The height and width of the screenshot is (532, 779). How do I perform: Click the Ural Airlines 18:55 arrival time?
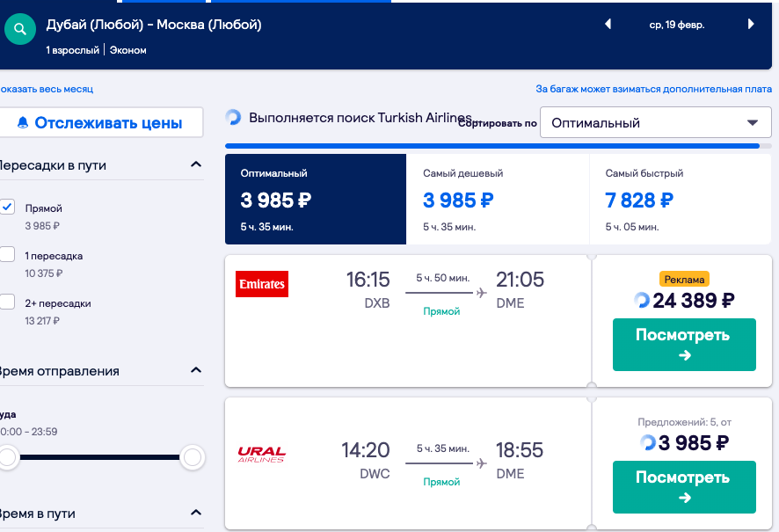(520, 450)
